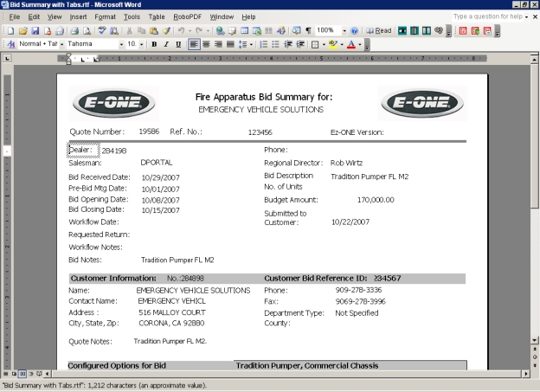The image size is (540, 392).
Task: Click the horizontal scrollbar right arrow
Action: click(526, 374)
